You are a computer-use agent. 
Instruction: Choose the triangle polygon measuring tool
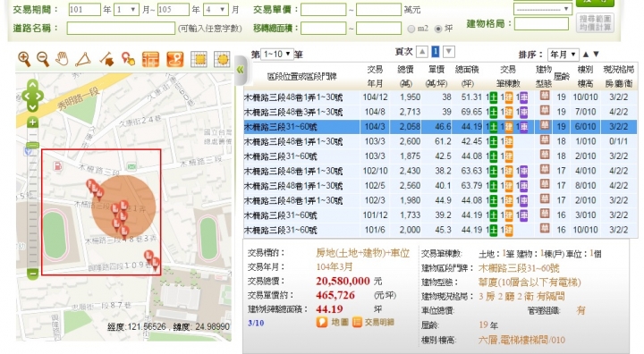point(83,60)
